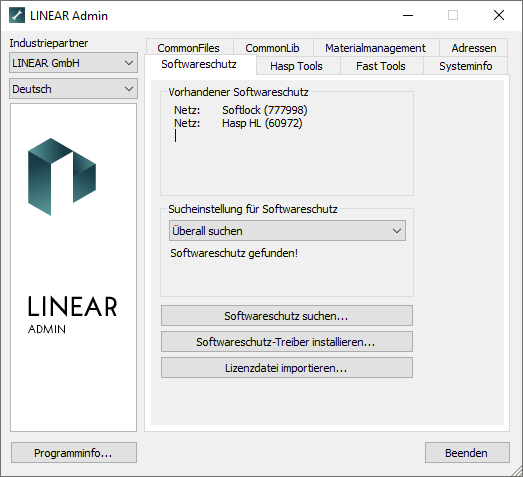Screen dimensions: 523x477
Task: Open Programminfo dialog
Action: [x=74, y=453]
